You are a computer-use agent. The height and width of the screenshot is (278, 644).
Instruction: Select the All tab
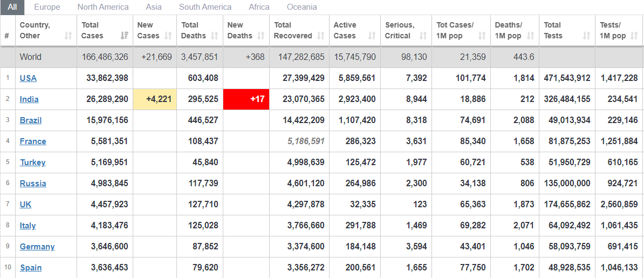coord(12,7)
